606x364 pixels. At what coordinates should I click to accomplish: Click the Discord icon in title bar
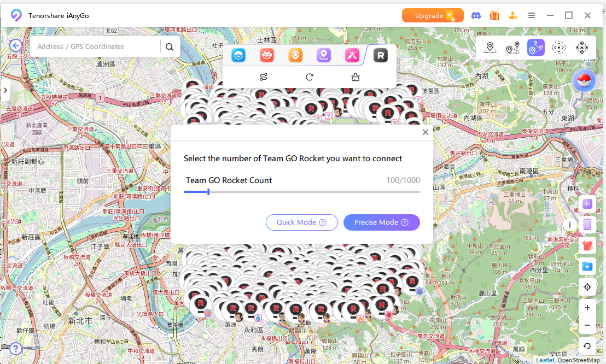(476, 15)
